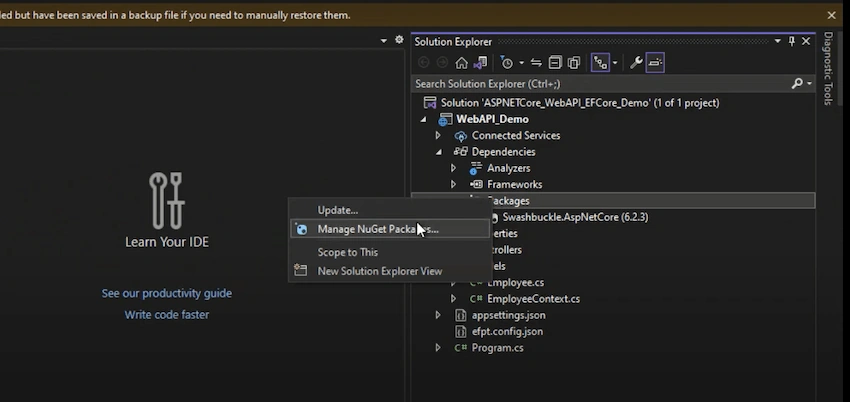This screenshot has width=850, height=402.
Task: Expand the Analyzers node
Action: coord(453,168)
